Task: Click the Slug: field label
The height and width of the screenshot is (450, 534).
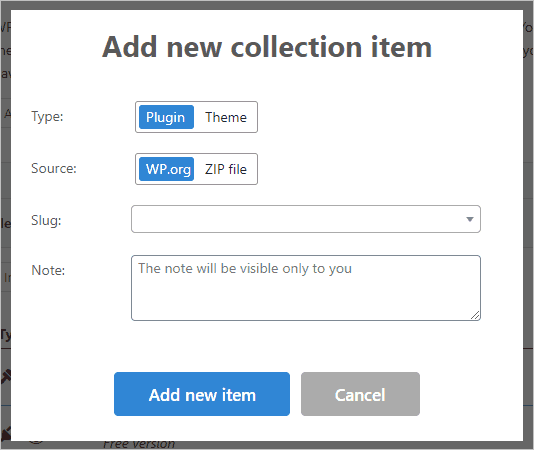Action: tap(46, 220)
